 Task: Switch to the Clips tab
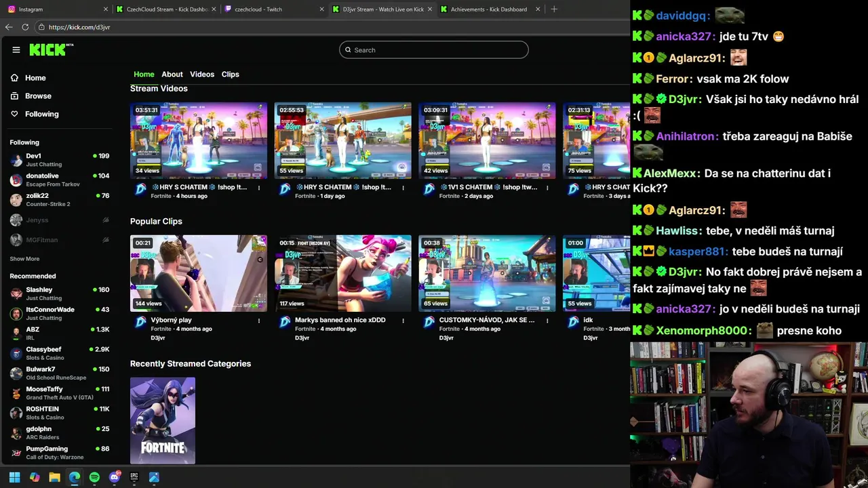click(x=231, y=74)
